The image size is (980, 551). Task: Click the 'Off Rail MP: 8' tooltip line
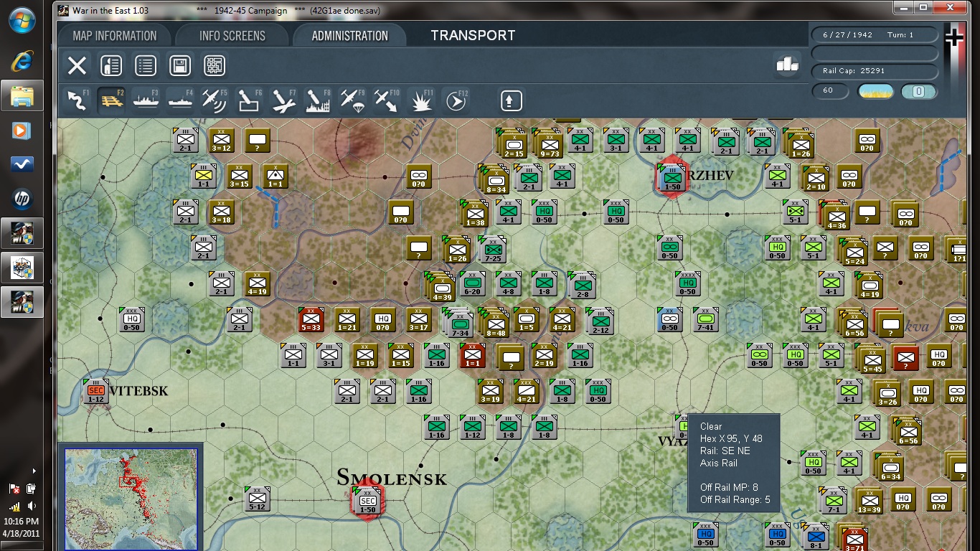[x=729, y=487]
